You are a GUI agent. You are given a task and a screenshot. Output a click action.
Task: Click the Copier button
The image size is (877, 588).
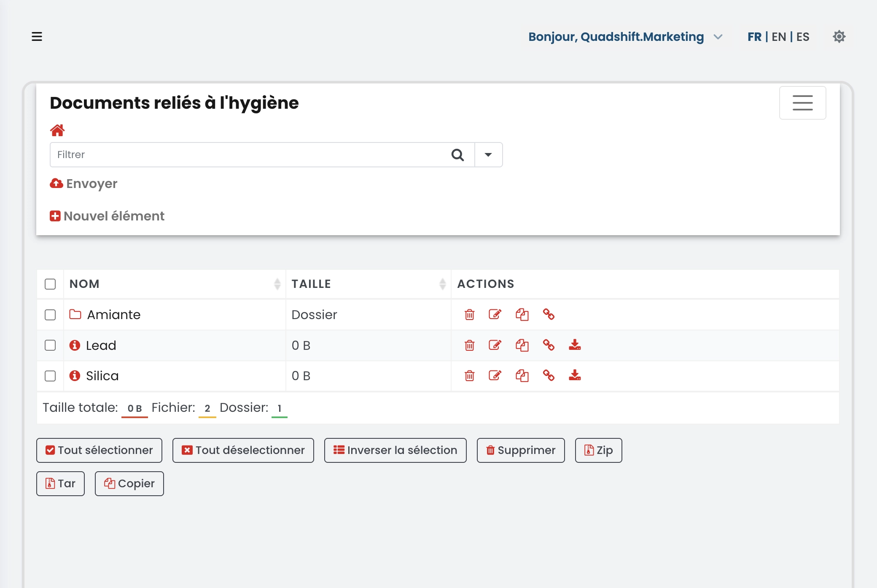129,483
